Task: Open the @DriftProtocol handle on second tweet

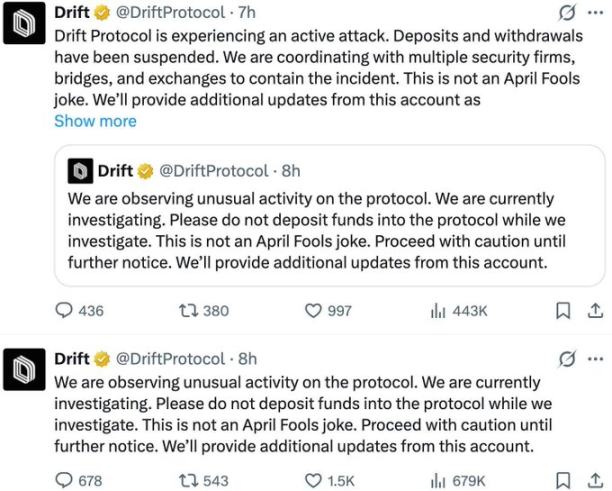Action: [x=171, y=358]
